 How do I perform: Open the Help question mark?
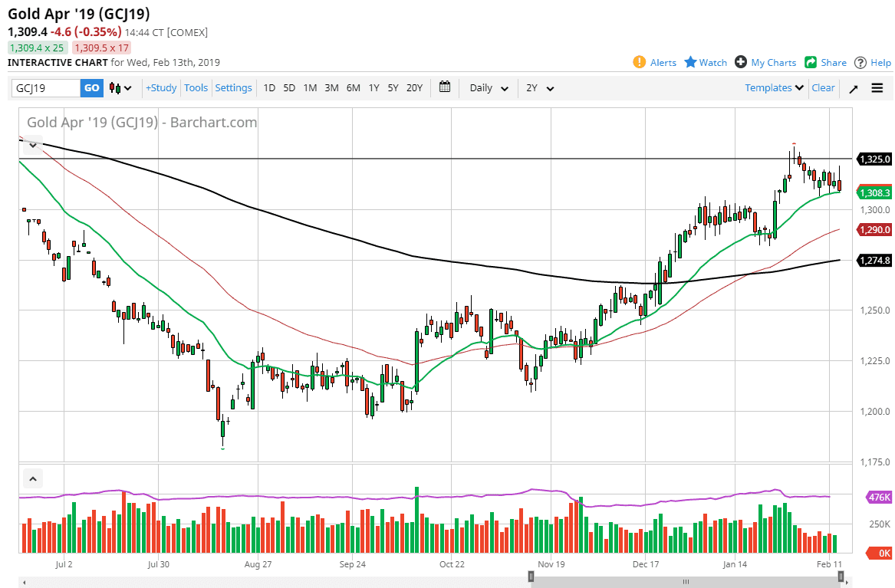click(860, 62)
